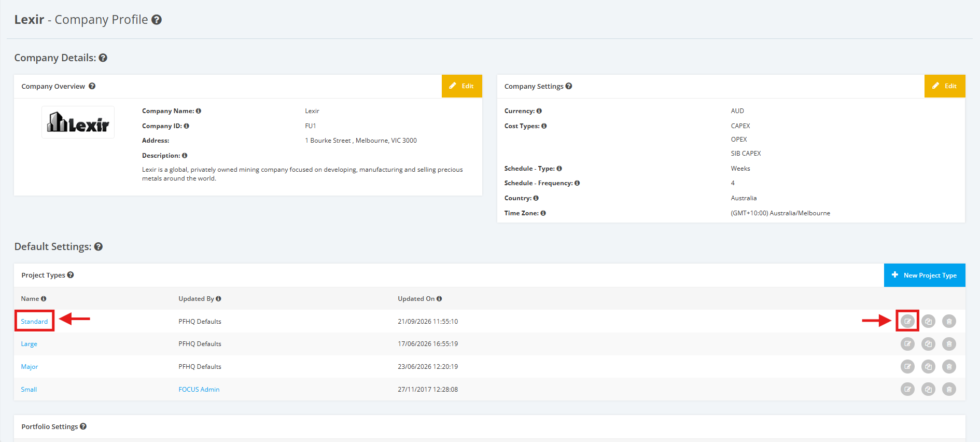Click the Updated On column header info
The height and width of the screenshot is (442, 980).
pos(439,299)
